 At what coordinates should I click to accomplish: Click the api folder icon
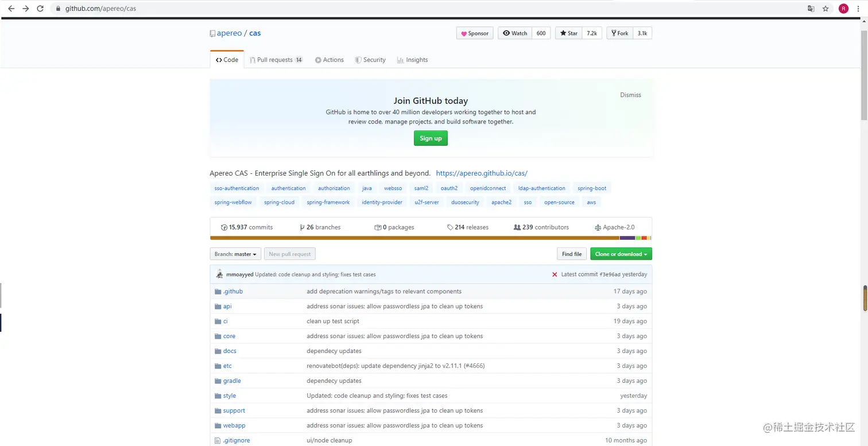218,307
